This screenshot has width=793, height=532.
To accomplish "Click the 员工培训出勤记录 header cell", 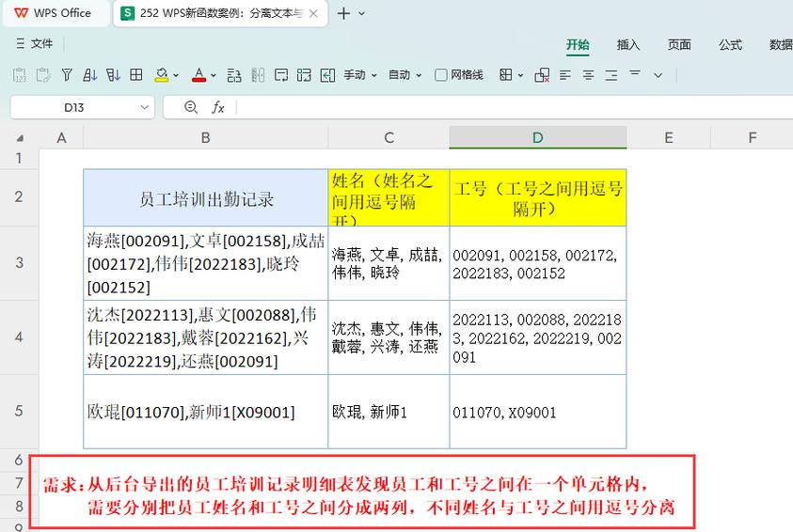I will [206, 197].
